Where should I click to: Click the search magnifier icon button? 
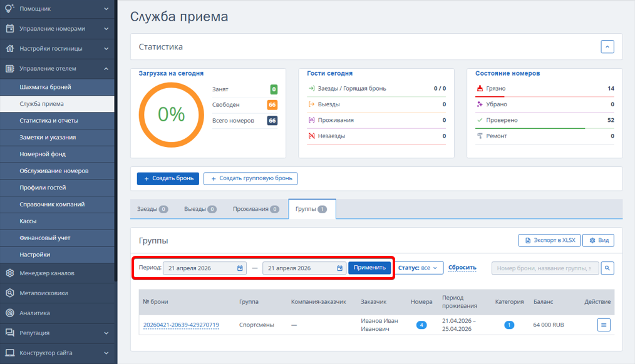click(607, 268)
